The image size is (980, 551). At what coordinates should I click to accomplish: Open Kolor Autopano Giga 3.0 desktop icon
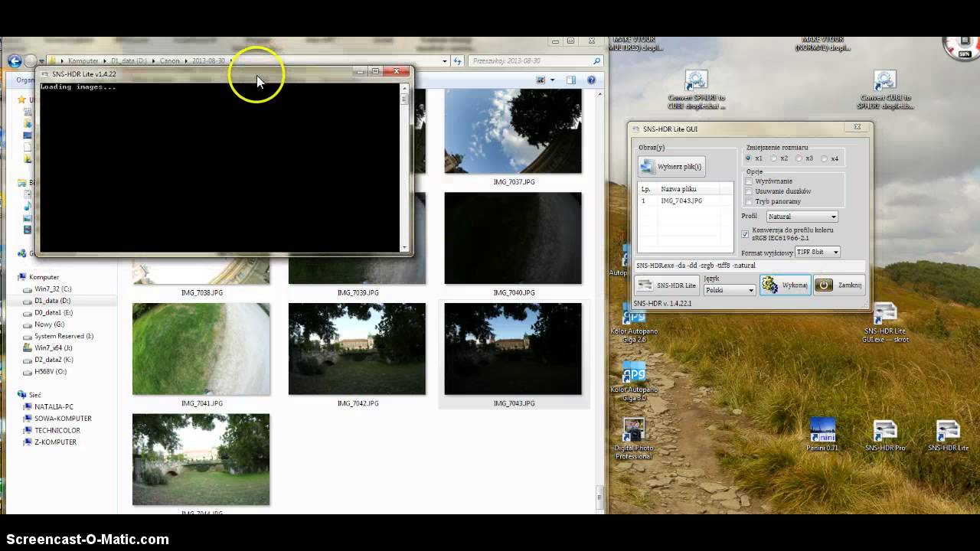point(633,382)
